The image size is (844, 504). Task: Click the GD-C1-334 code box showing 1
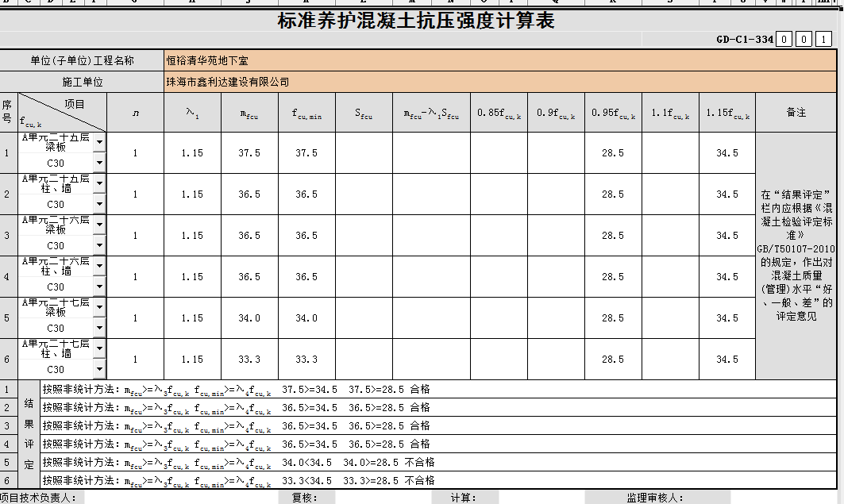coord(823,39)
